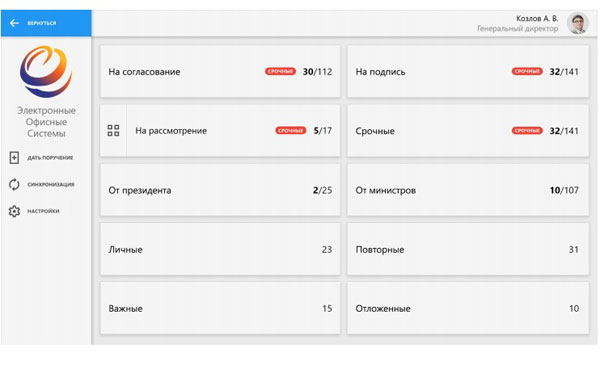Click the Срочные badge on На согласование
The image size is (600, 365).
(280, 72)
